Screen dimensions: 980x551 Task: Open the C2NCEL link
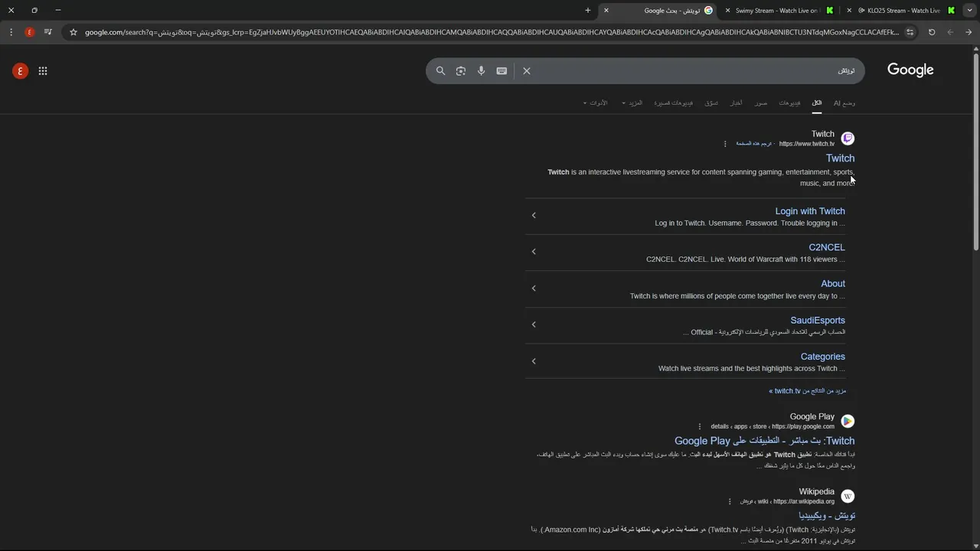tap(827, 247)
